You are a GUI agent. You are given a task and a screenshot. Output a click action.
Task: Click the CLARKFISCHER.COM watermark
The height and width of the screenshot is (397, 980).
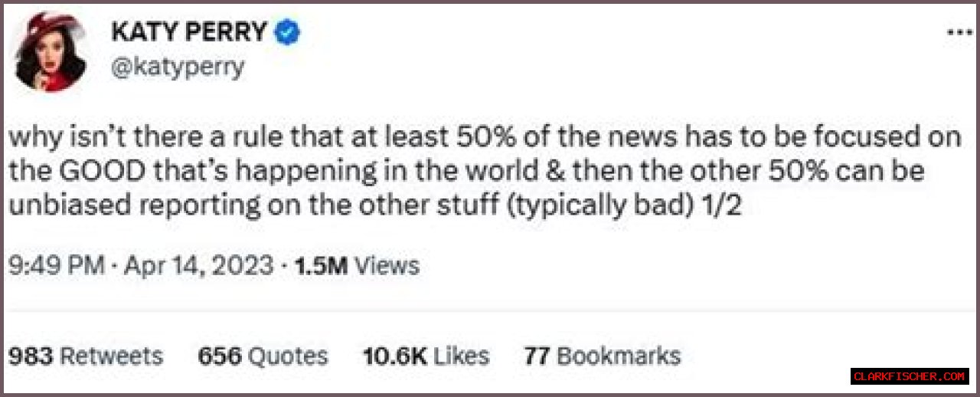(x=910, y=376)
